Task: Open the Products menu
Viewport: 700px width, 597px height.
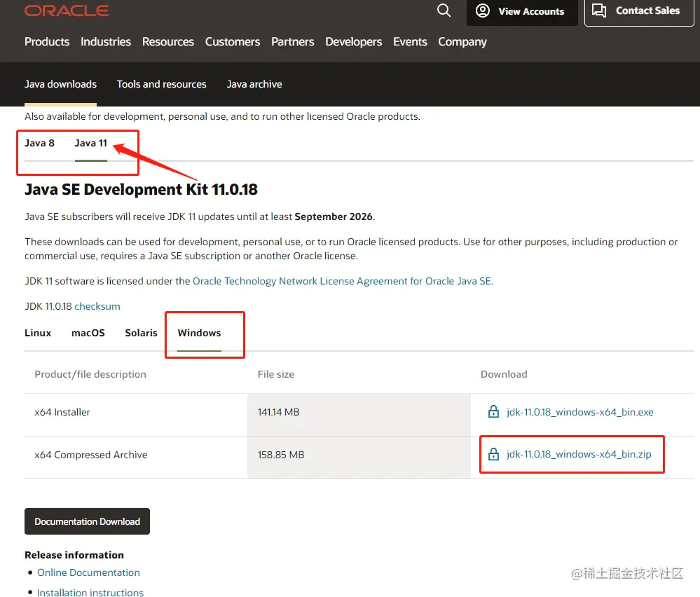Action: point(47,41)
